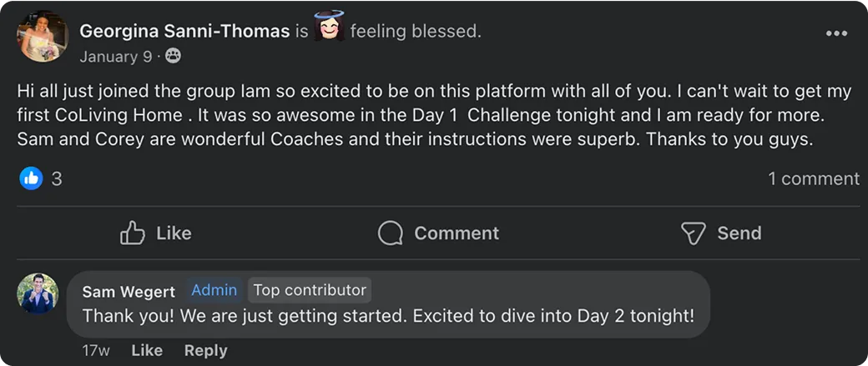Click the Top contributor badge
Image resolution: width=868 pixels, height=366 pixels.
[x=310, y=290]
